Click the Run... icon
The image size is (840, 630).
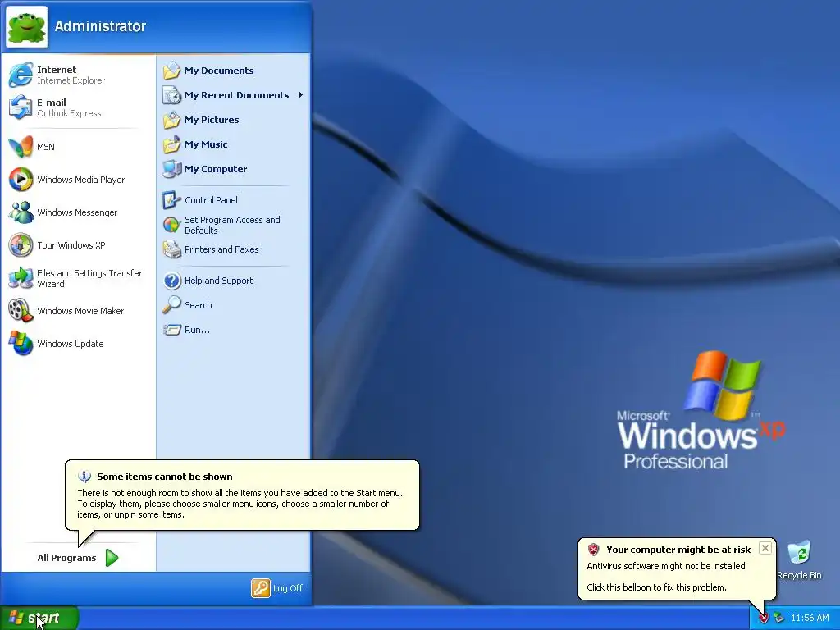pyautogui.click(x=171, y=330)
